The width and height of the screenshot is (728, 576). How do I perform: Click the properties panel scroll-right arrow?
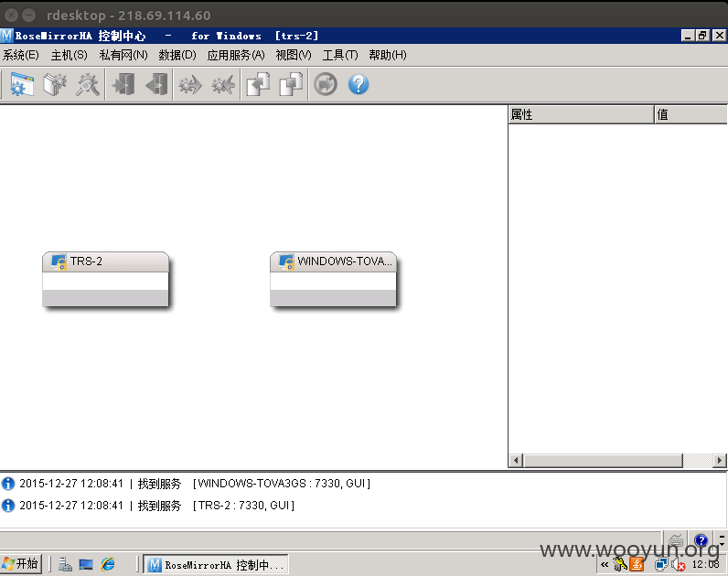[719, 461]
